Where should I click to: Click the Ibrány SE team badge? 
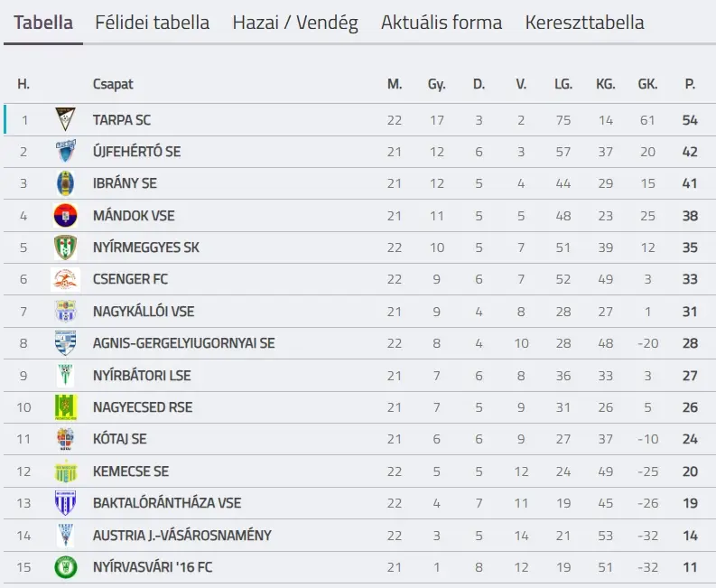point(65,183)
